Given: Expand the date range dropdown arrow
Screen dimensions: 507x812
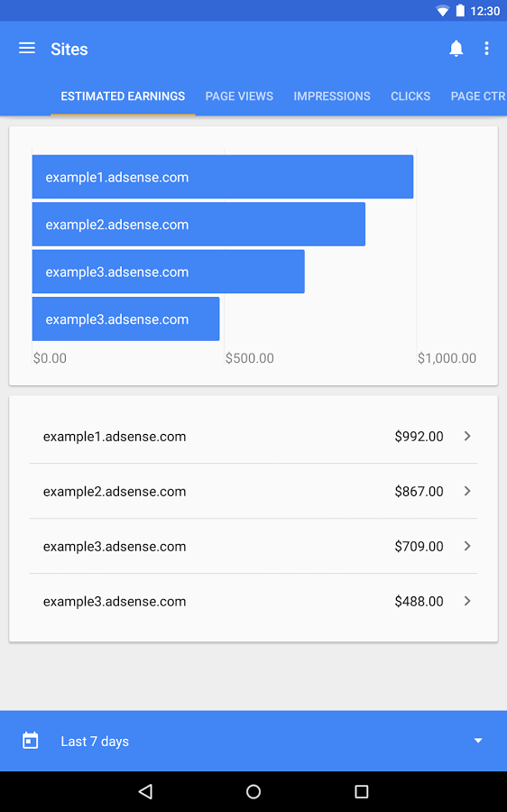Looking at the screenshot, I should (x=478, y=741).
